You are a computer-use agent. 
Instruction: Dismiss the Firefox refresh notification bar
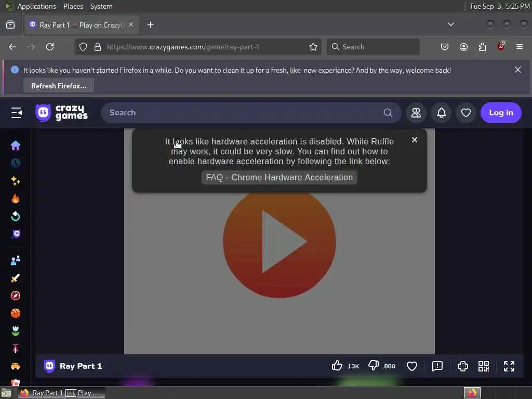[x=518, y=70]
